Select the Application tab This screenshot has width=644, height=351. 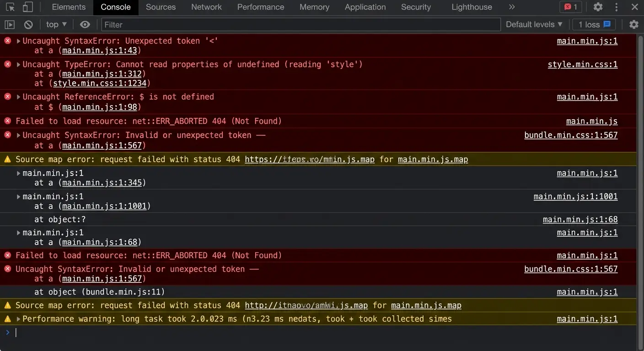click(365, 7)
